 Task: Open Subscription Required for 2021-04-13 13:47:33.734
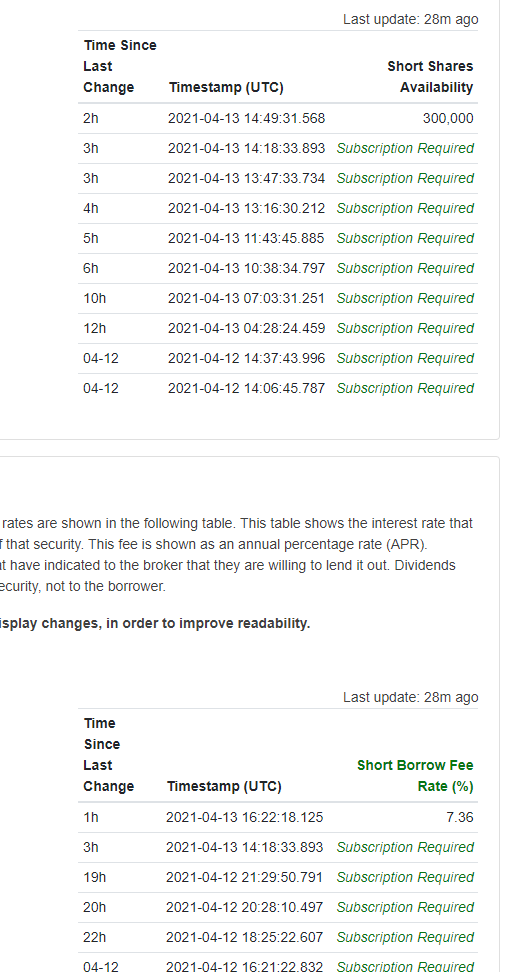click(405, 178)
